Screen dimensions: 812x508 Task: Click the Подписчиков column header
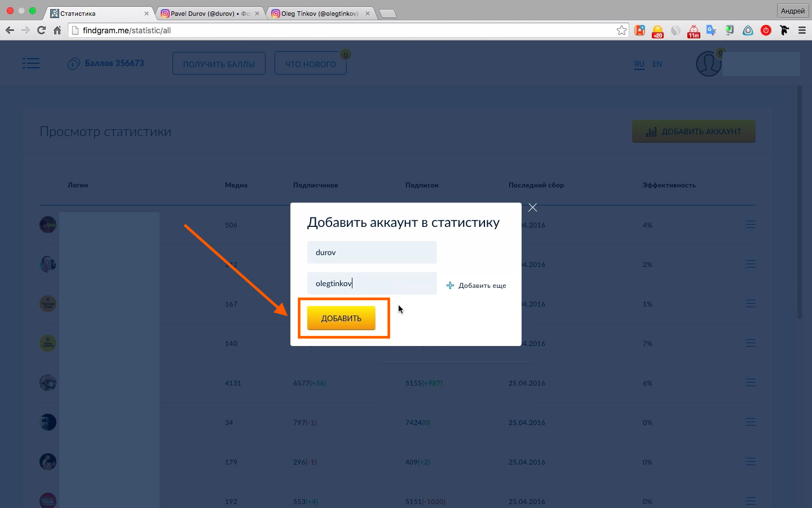pyautogui.click(x=316, y=185)
